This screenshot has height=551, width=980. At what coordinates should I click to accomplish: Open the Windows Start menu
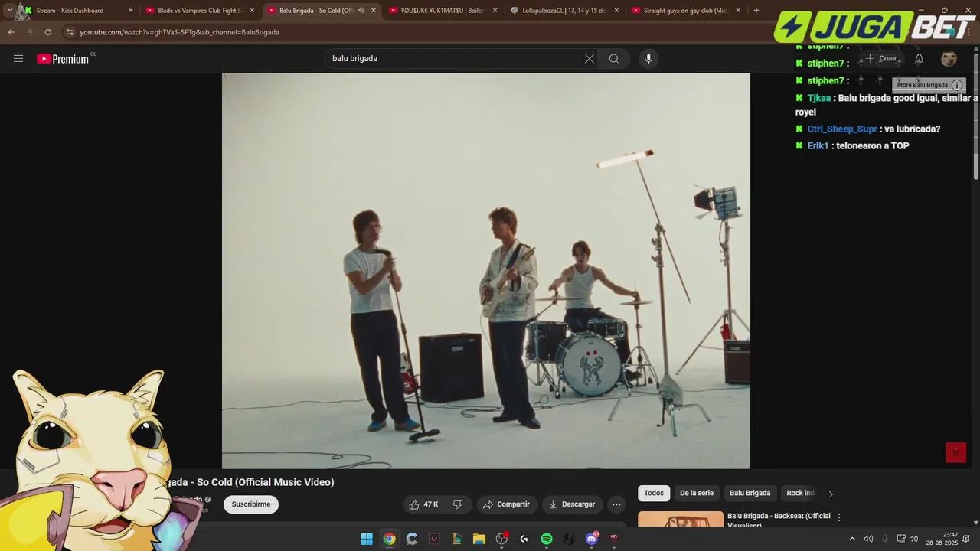pos(367,539)
